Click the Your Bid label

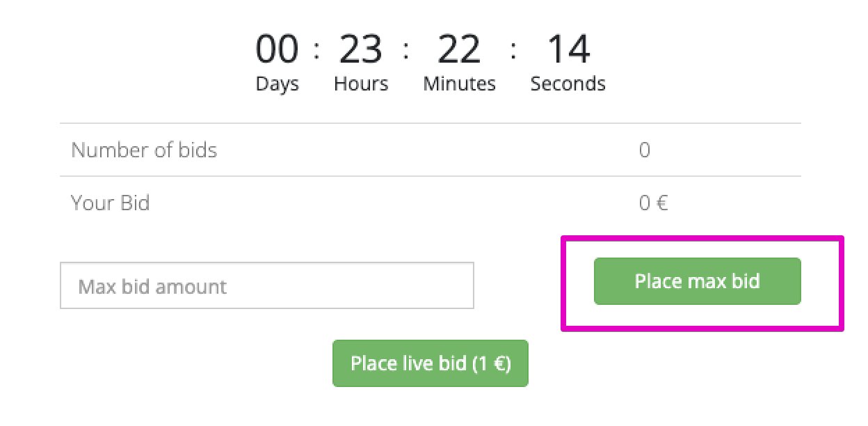point(110,203)
